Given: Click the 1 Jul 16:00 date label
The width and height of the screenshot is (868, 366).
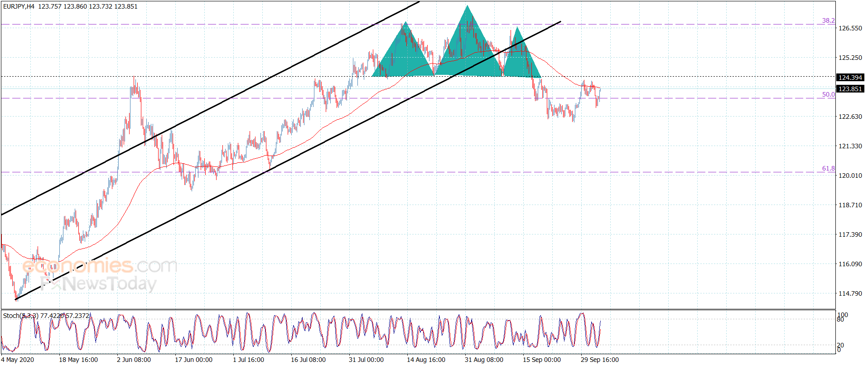Looking at the screenshot, I should coord(248,360).
